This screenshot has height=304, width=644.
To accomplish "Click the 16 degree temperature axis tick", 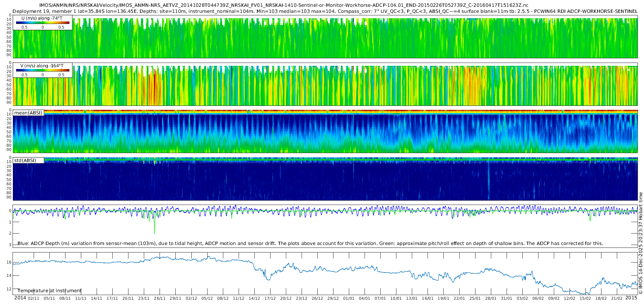I will point(9,262).
